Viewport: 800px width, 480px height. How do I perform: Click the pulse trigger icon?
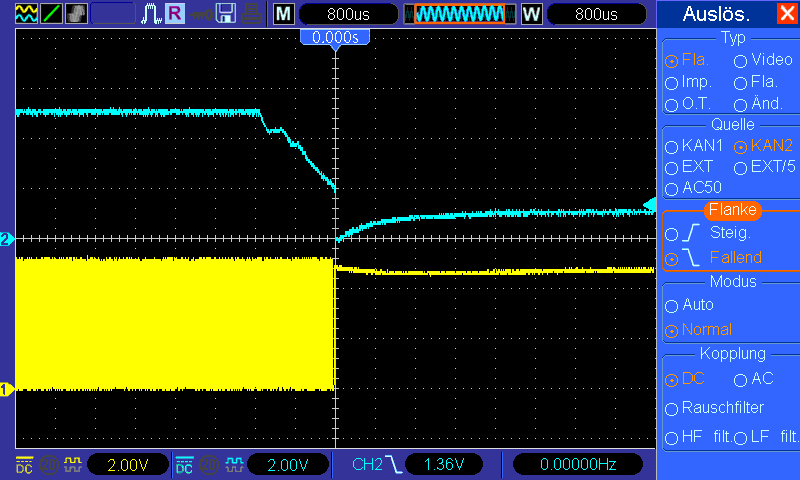[151, 14]
